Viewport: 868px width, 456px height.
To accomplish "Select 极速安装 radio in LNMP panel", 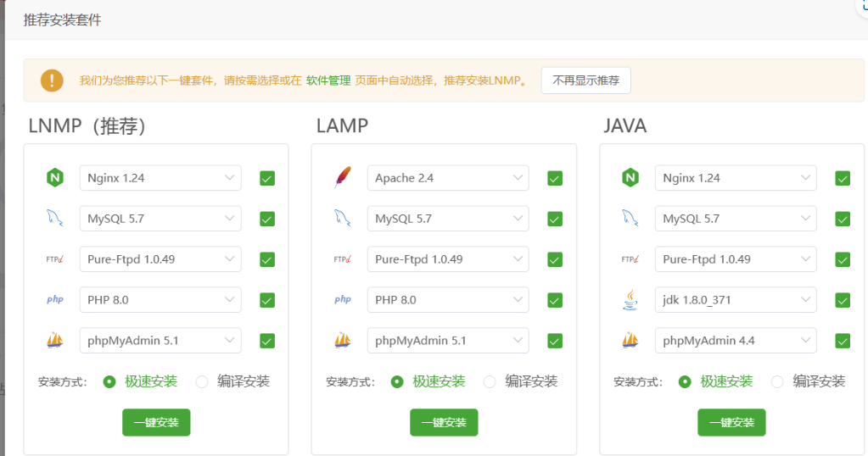I will pyautogui.click(x=109, y=381).
